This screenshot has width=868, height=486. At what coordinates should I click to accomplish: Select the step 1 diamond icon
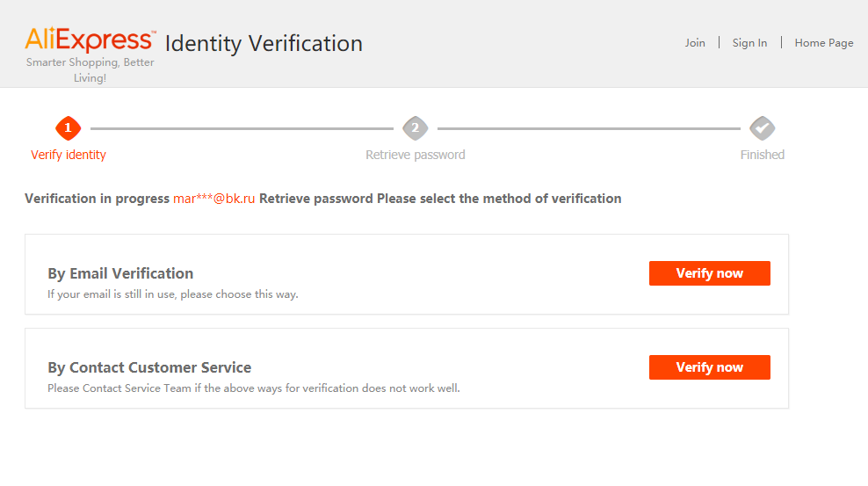pyautogui.click(x=69, y=128)
